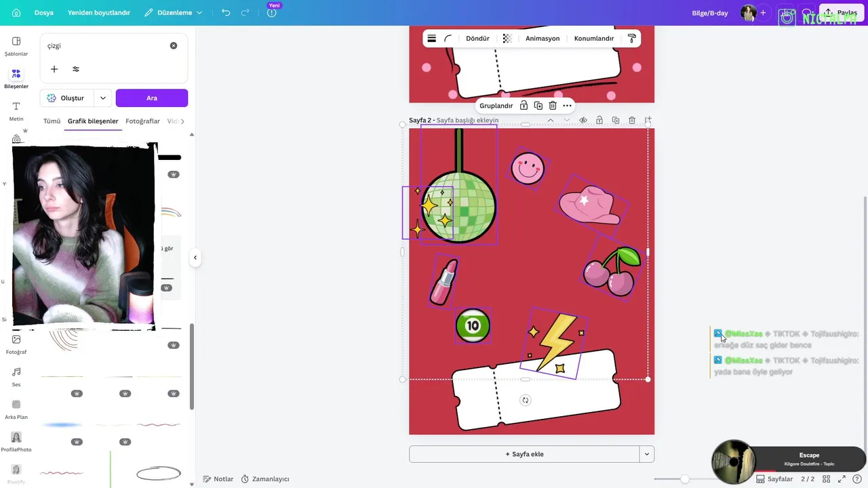Image resolution: width=868 pixels, height=488 pixels.
Task: Adjust the zoom slider handle
Action: click(685, 479)
